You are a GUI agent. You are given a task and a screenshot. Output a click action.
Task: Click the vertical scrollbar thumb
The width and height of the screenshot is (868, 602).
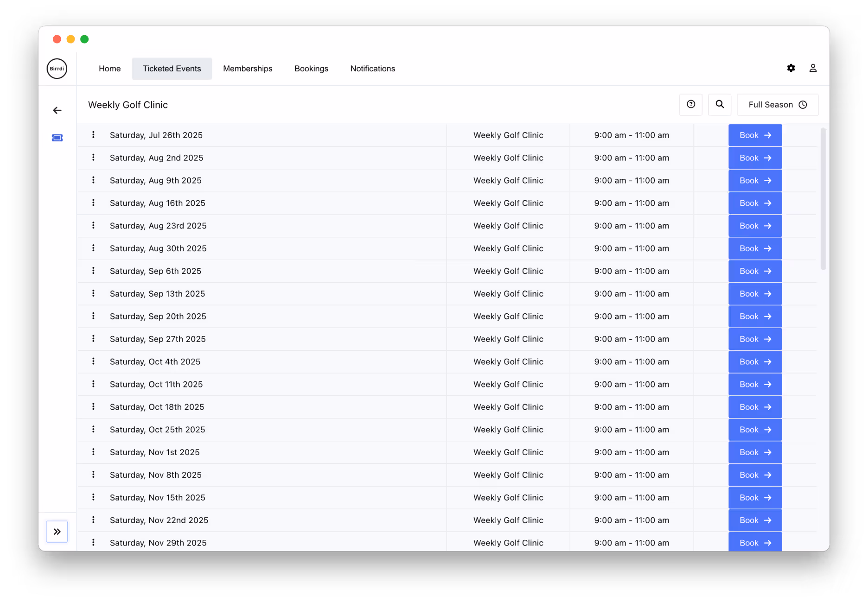pyautogui.click(x=823, y=199)
